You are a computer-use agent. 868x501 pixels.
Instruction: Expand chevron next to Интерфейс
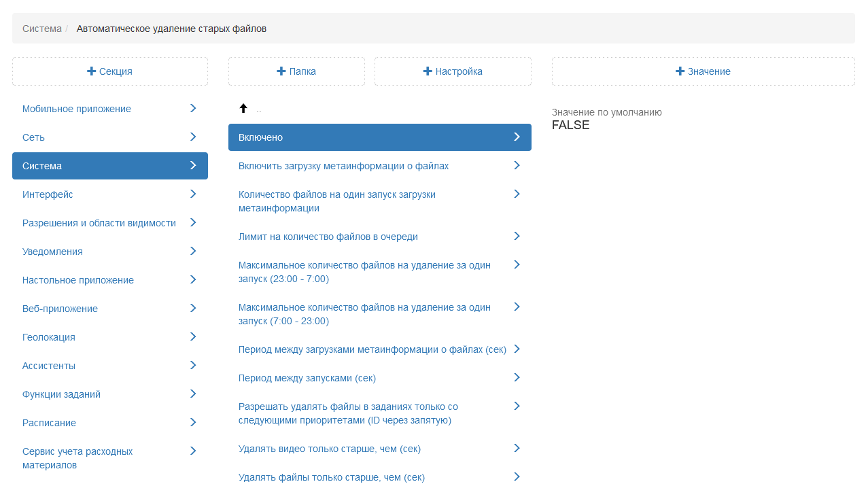[x=193, y=194]
